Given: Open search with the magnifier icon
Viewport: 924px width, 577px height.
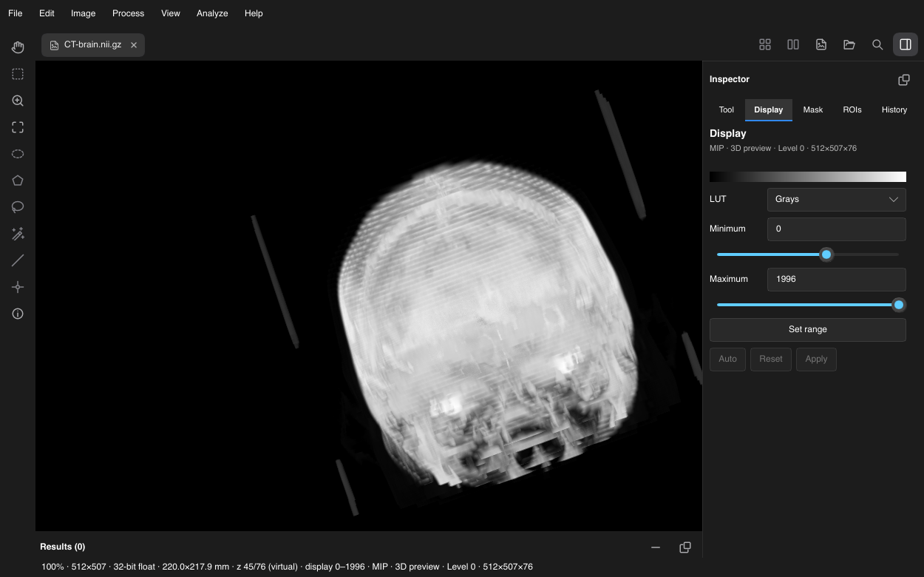Looking at the screenshot, I should [x=877, y=44].
